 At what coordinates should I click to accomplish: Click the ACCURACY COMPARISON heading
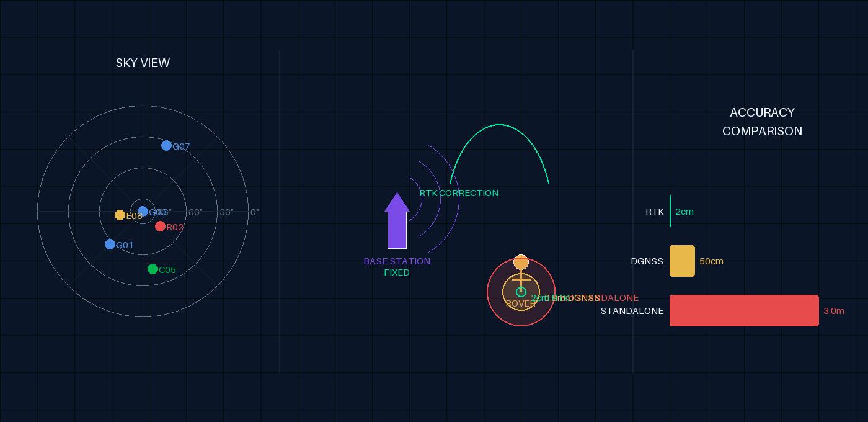coord(762,122)
